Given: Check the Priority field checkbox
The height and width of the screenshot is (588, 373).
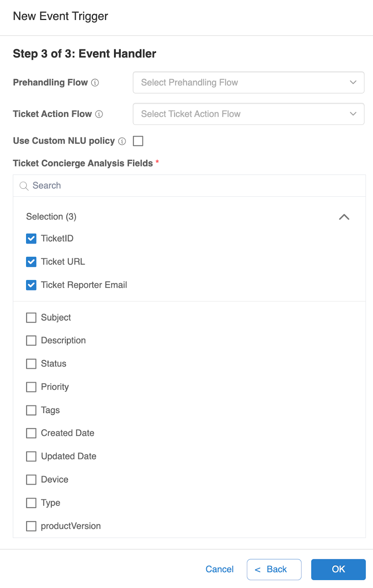Looking at the screenshot, I should tap(31, 387).
